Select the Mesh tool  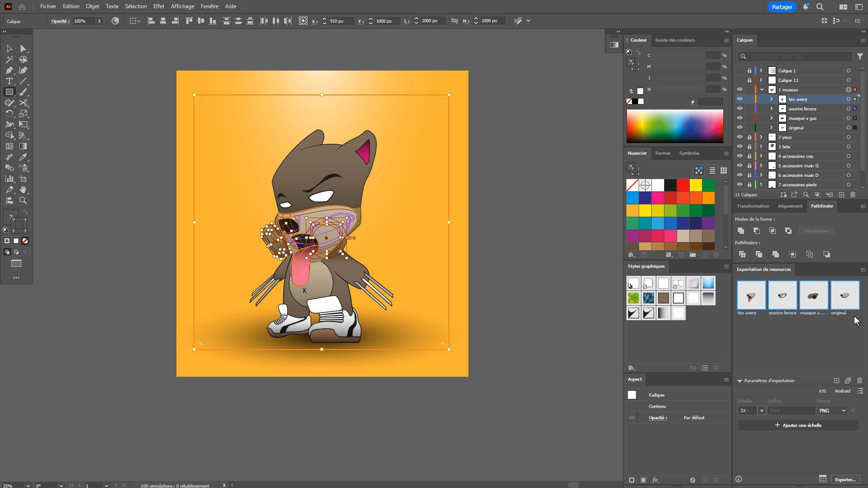[9, 146]
